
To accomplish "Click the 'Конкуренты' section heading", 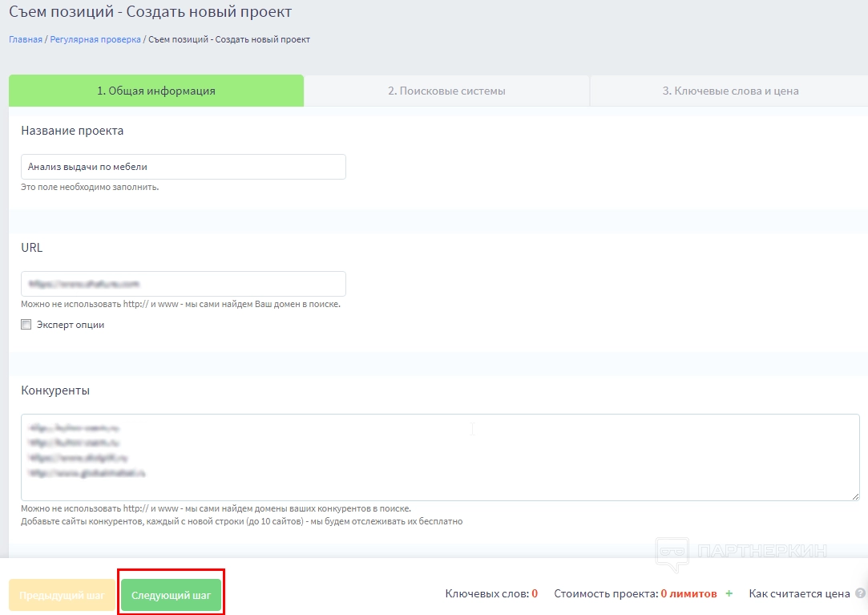I will coord(55,390).
